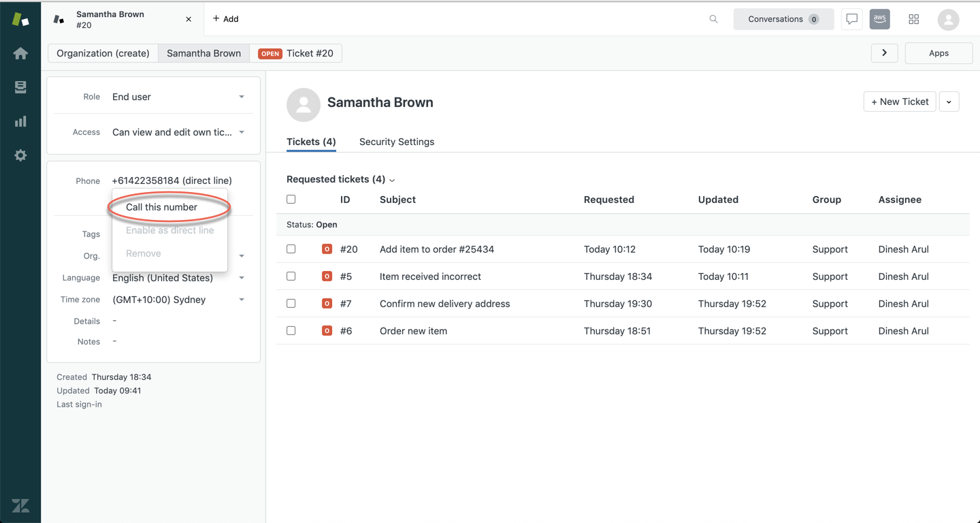
Task: Open the arrow dropdown beside New Ticket
Action: tap(949, 101)
